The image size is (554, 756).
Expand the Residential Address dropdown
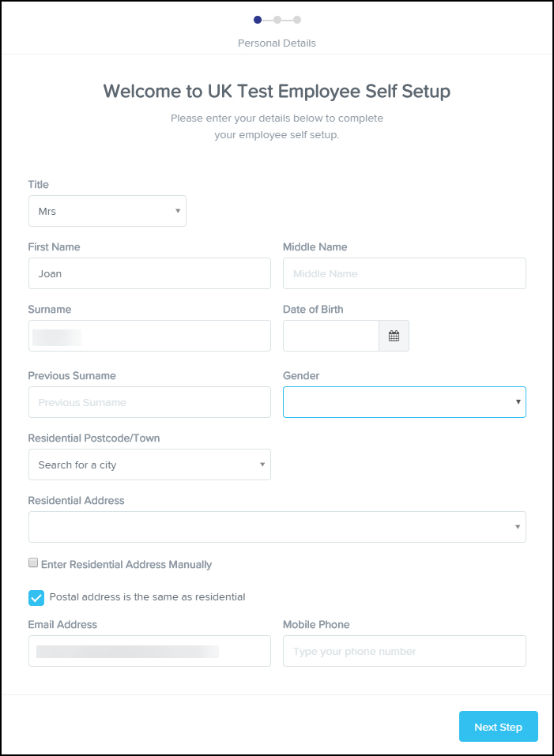point(277,527)
